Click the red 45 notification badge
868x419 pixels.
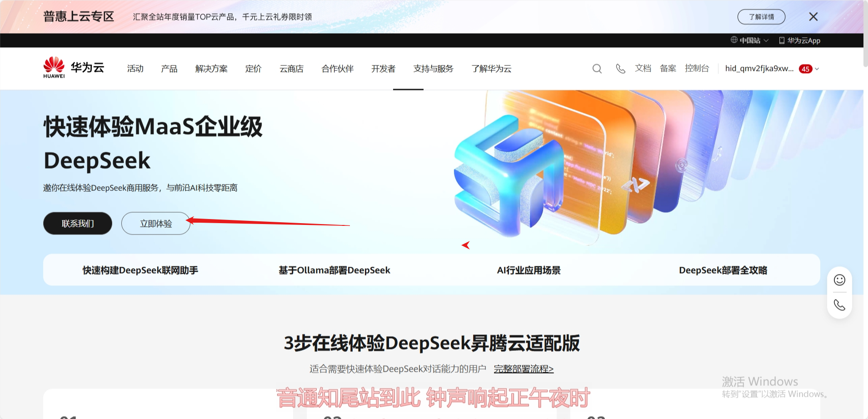(805, 69)
